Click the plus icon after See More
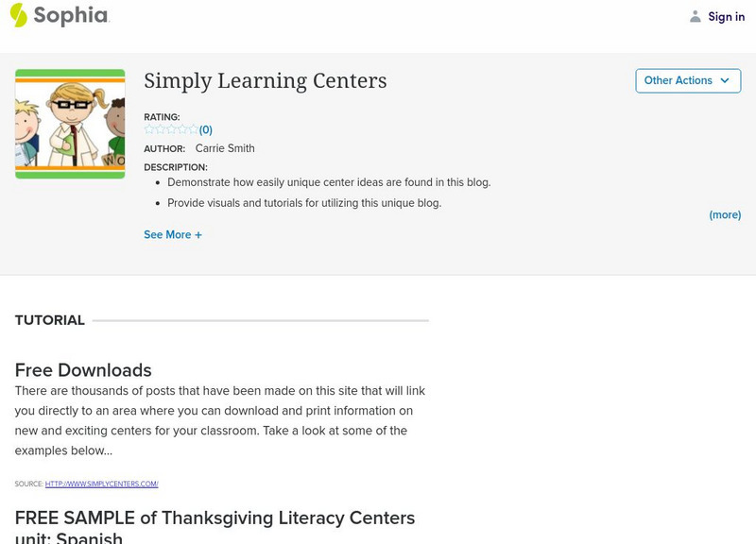 tap(198, 235)
